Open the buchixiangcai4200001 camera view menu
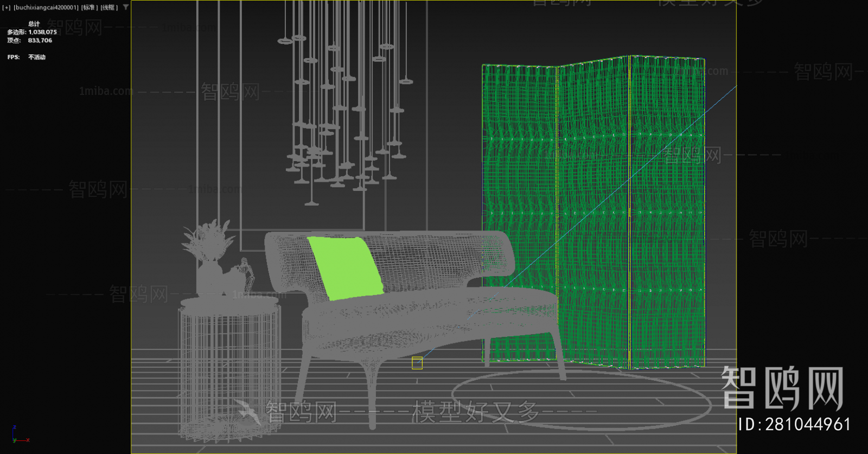Viewport: 868px width, 454px height. [x=46, y=8]
